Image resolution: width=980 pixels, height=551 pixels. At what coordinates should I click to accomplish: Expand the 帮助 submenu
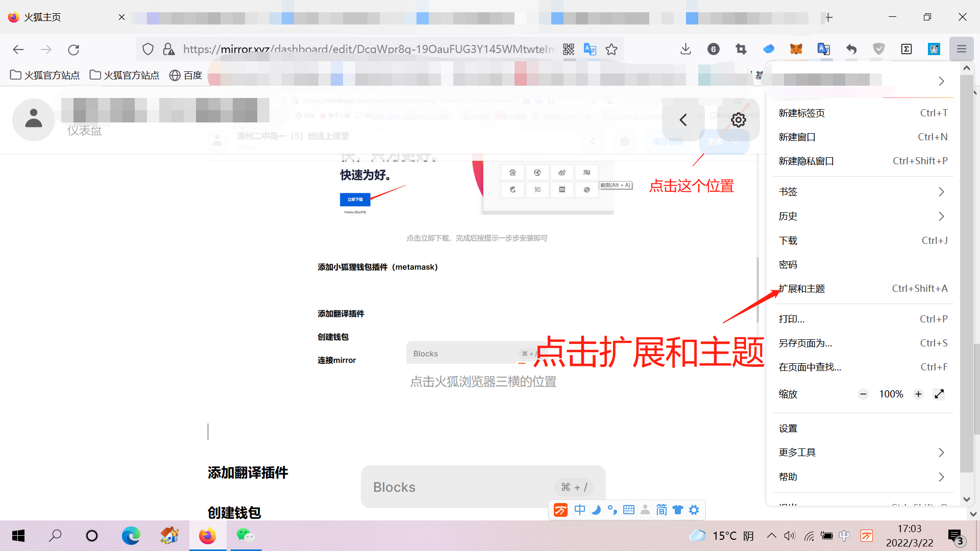[863, 477]
